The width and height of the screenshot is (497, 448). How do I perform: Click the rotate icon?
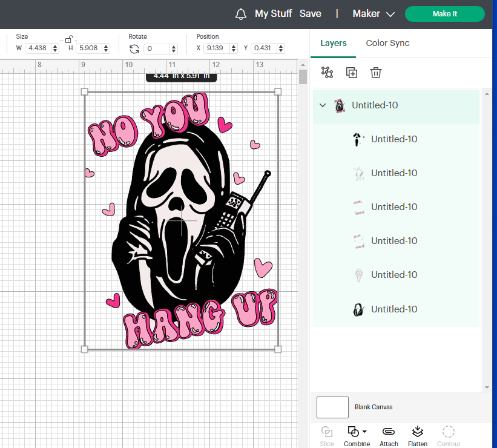pos(134,49)
